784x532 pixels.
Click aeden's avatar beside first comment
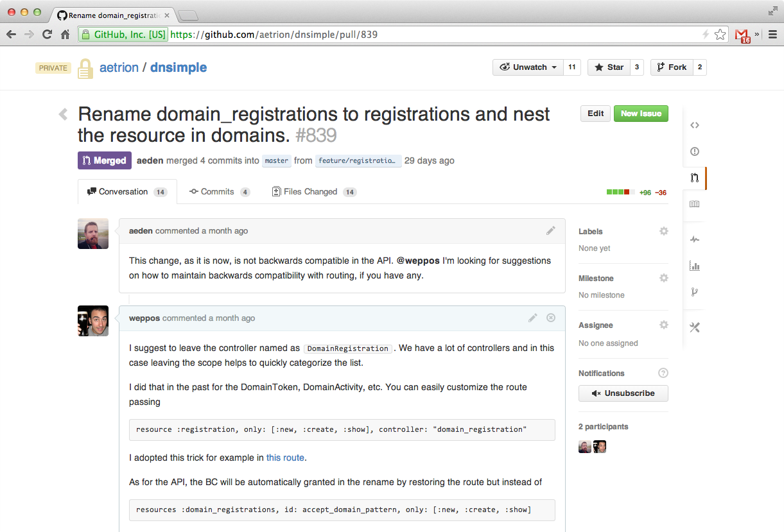(93, 234)
